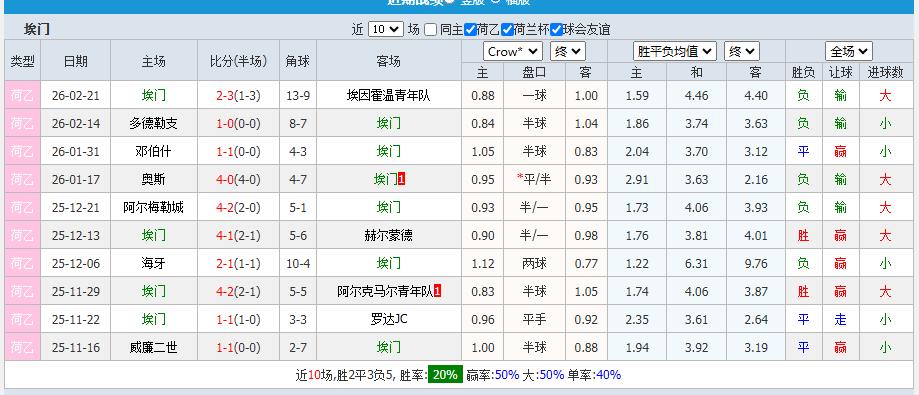Click the 13-9 corner count cell

[298, 96]
